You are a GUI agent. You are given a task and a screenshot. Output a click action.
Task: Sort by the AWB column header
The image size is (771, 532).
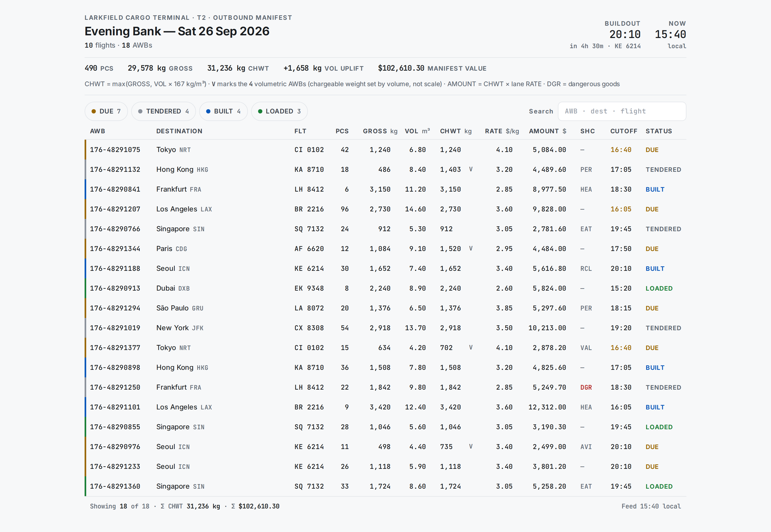[97, 131]
